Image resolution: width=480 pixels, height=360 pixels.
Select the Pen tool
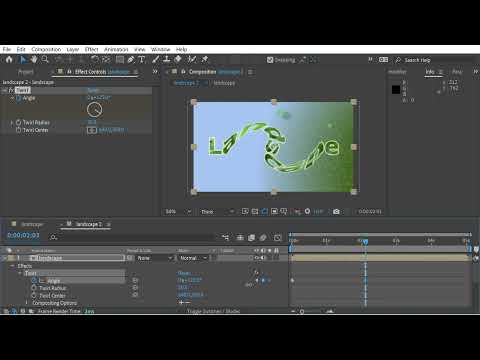(131, 60)
